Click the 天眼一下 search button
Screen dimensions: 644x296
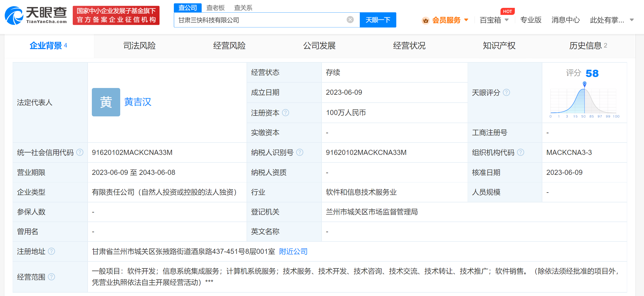point(378,20)
